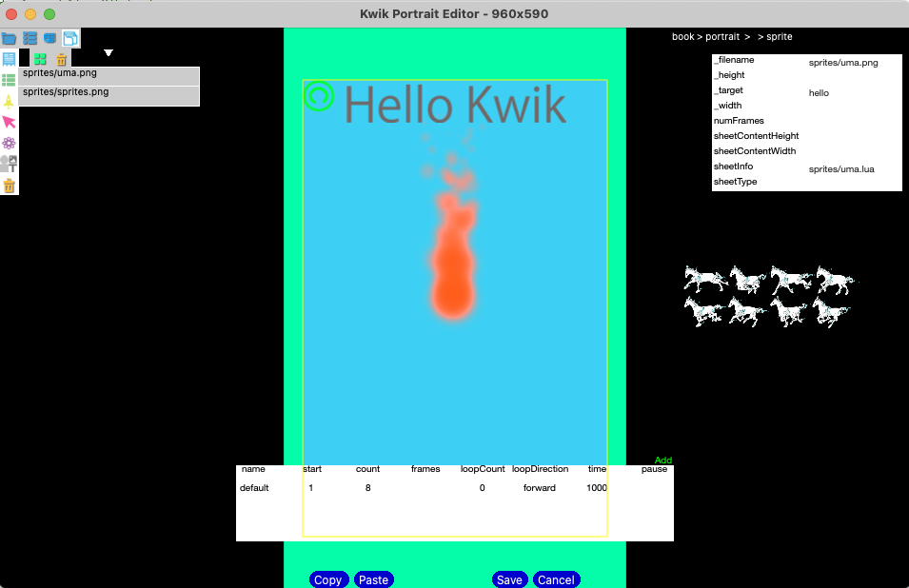The width and height of the screenshot is (909, 588).
Task: Click the _filename property label
Action: click(734, 60)
